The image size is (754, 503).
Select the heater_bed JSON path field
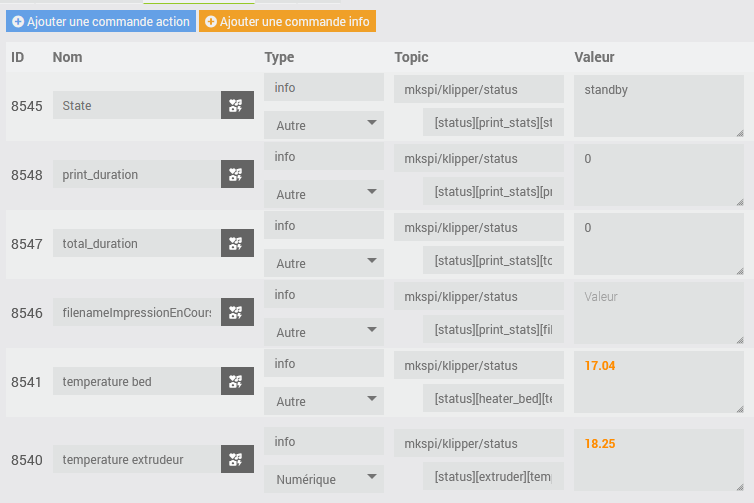tap(493, 399)
